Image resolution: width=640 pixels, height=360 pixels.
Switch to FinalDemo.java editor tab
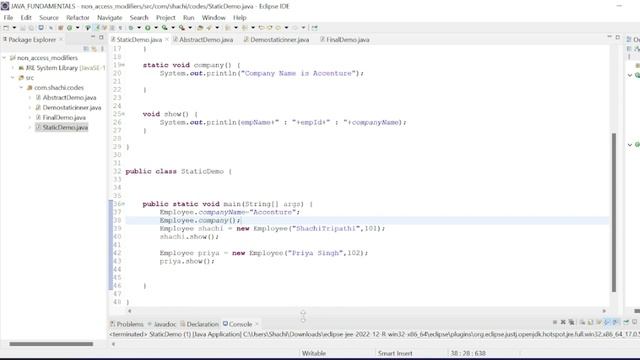point(345,40)
